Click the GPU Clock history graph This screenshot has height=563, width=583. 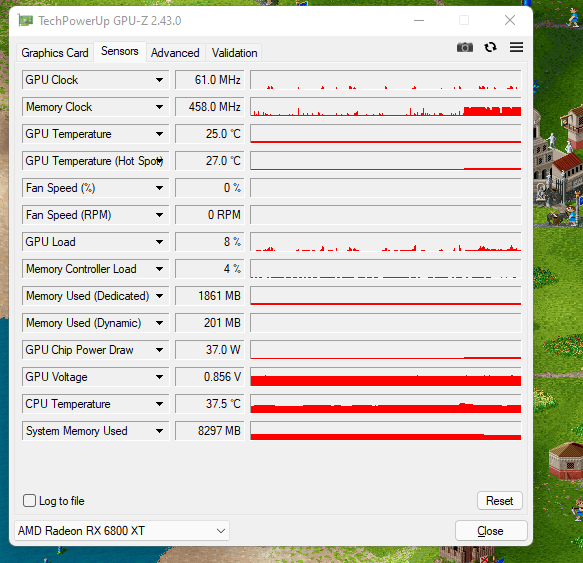click(386, 80)
